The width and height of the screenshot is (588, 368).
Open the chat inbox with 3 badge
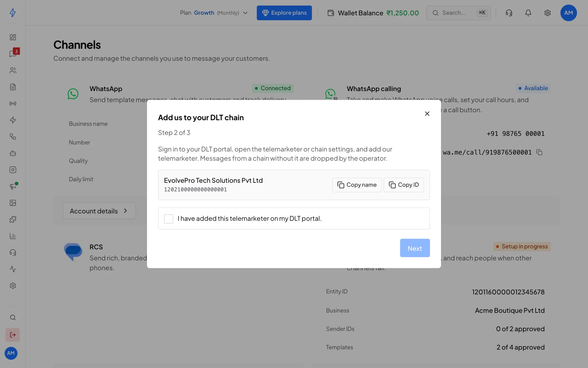13,54
